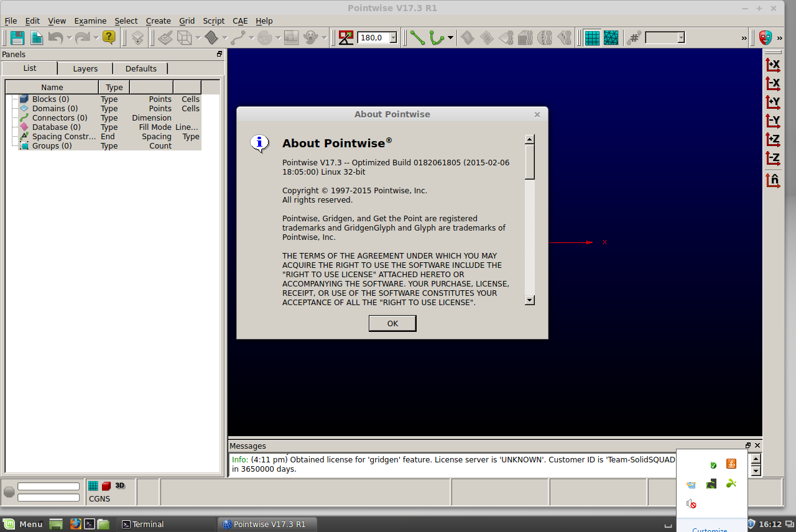Click OK in About Pointwise dialog

click(x=392, y=323)
